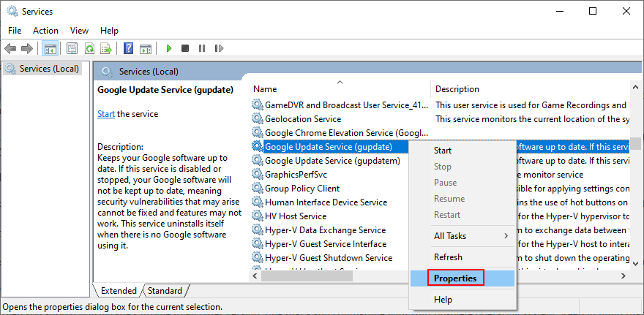Click the blue Help question-mark icon
This screenshot has height=315, width=644.
pos(129,48)
